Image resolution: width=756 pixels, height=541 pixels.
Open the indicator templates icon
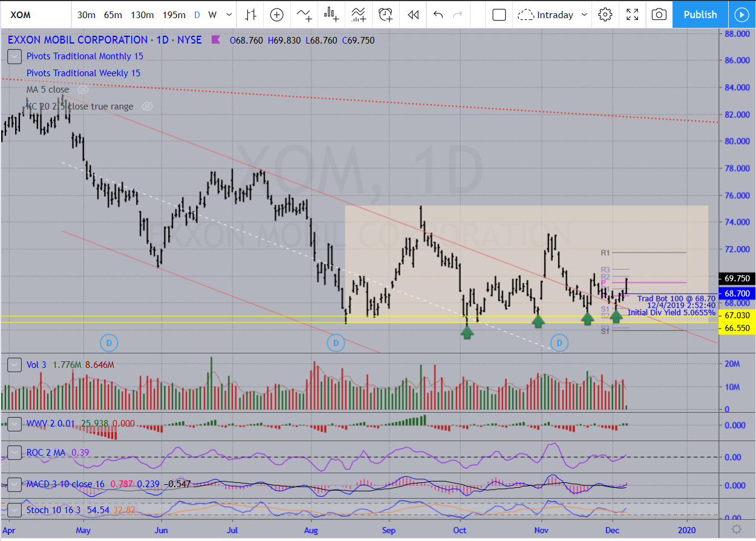point(358,15)
